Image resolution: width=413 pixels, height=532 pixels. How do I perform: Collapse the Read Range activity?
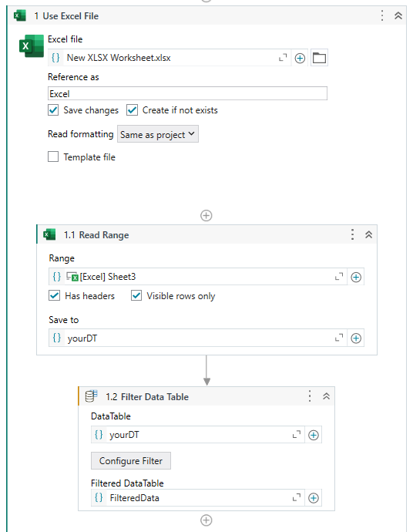[368, 234]
